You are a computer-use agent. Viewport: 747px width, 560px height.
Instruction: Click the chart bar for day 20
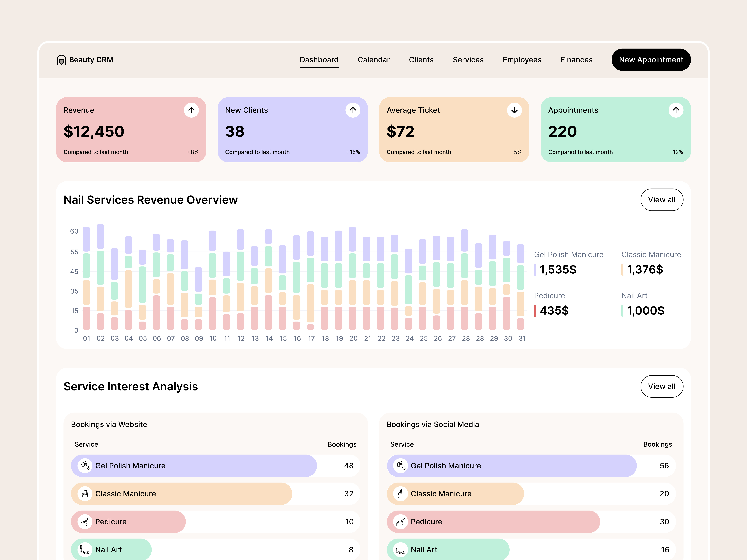(353, 278)
